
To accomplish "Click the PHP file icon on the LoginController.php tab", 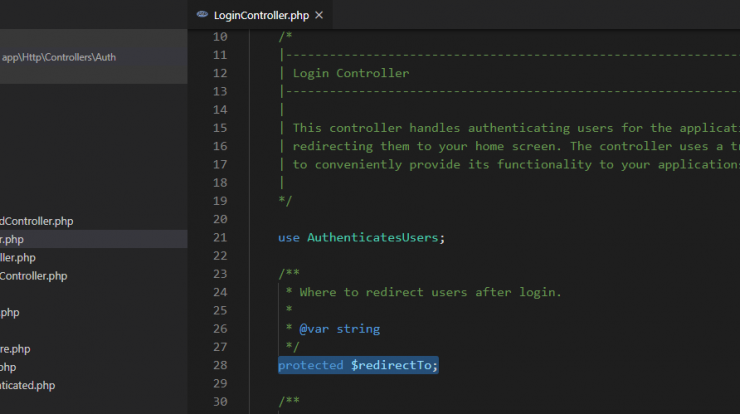I will pos(203,15).
